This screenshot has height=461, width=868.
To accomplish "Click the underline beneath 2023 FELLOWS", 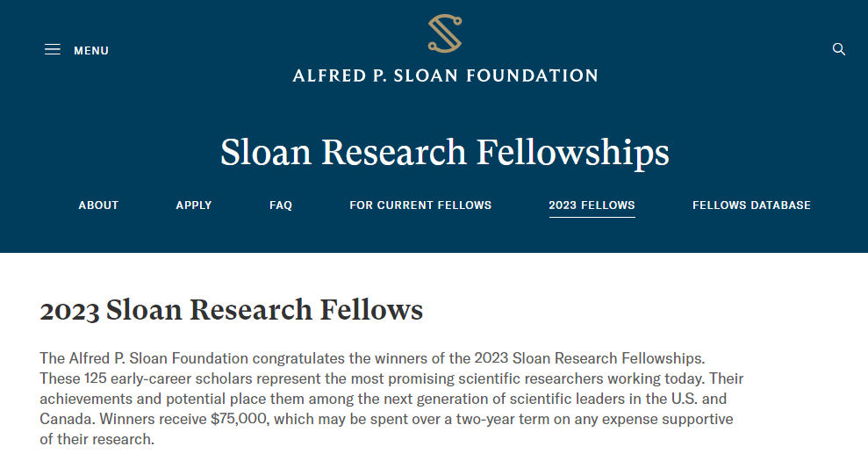I will click(592, 217).
